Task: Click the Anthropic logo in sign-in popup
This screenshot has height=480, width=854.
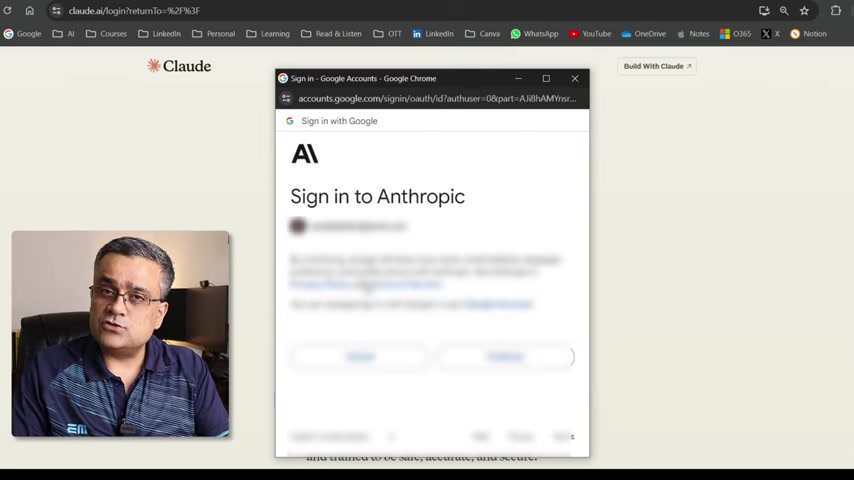Action: click(x=305, y=154)
